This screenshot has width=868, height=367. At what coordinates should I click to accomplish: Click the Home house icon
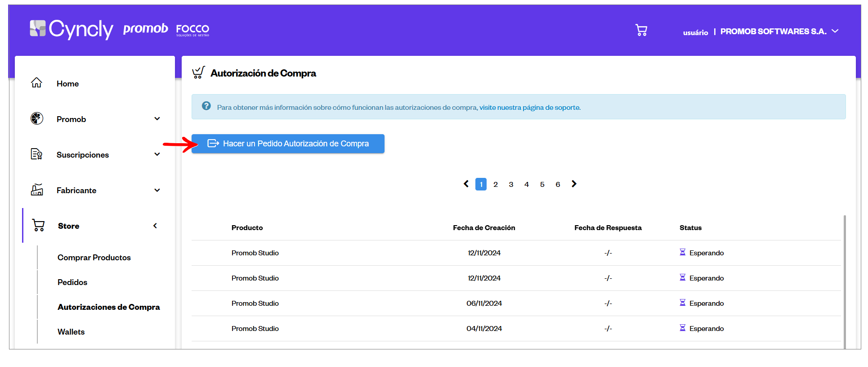pyautogui.click(x=36, y=83)
